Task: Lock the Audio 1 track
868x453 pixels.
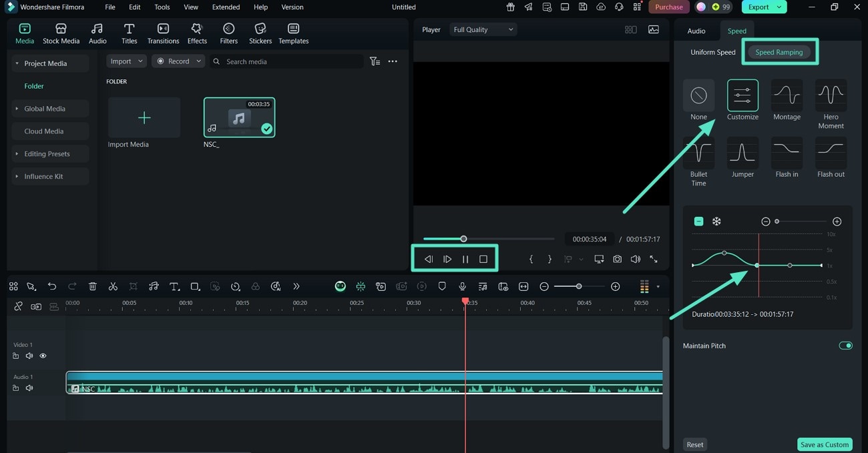Action: 15,388
